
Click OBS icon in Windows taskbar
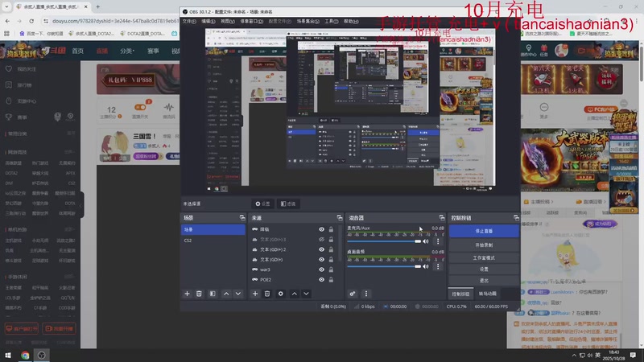coord(42,355)
